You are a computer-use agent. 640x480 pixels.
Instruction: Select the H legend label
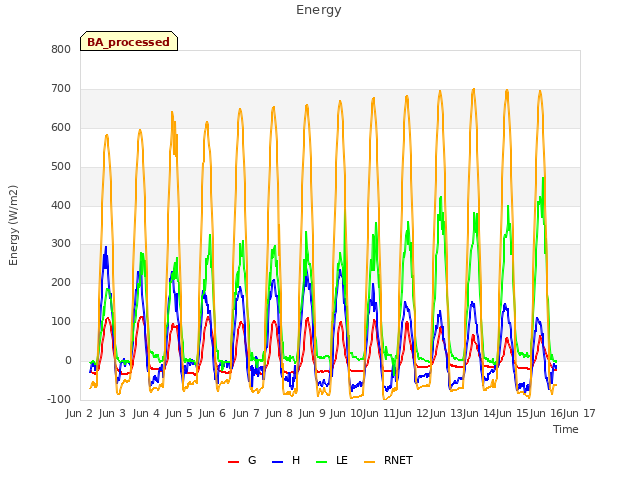point(296,460)
